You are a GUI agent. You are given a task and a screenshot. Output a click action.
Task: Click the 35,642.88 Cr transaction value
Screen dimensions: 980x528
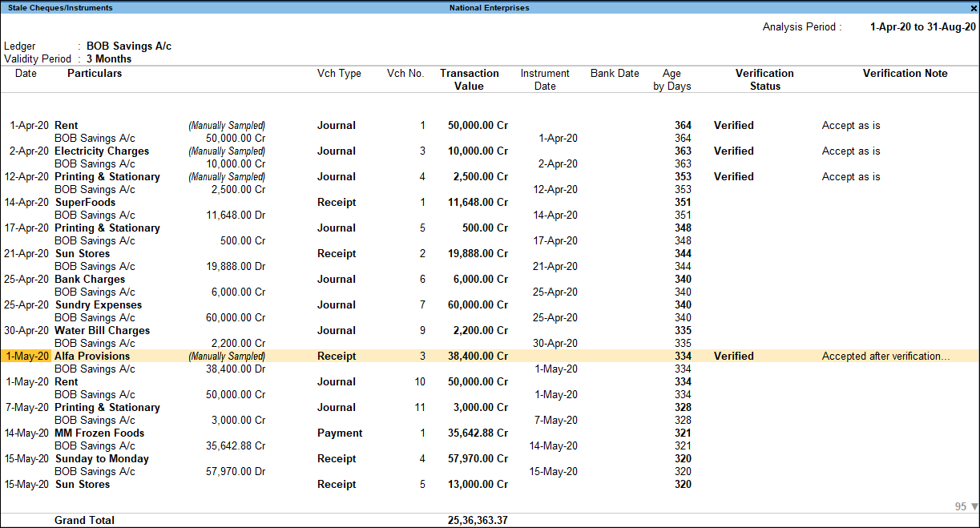pos(478,433)
